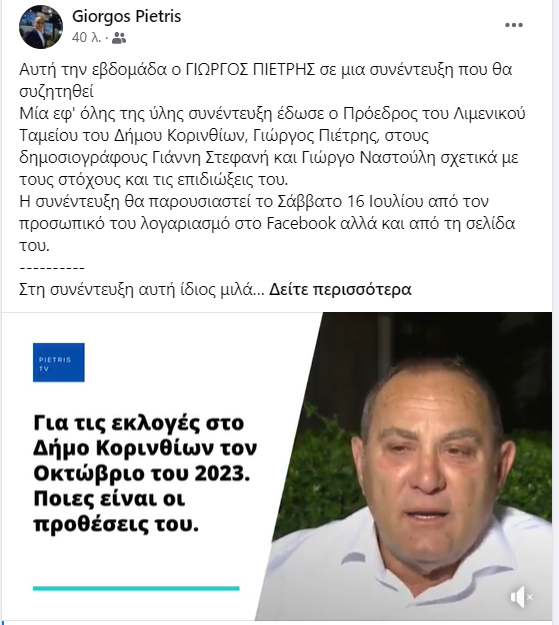
Task: Click the teal bar under the video headline
Action: pyautogui.click(x=136, y=588)
